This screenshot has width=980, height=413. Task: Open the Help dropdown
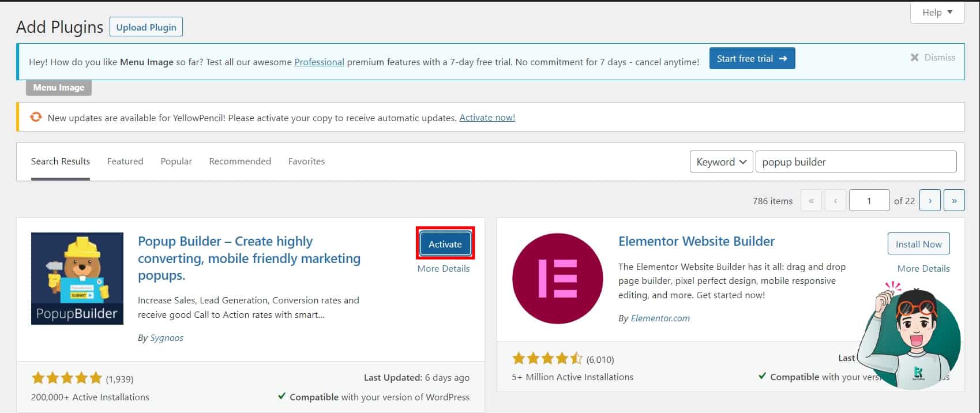[x=937, y=12]
